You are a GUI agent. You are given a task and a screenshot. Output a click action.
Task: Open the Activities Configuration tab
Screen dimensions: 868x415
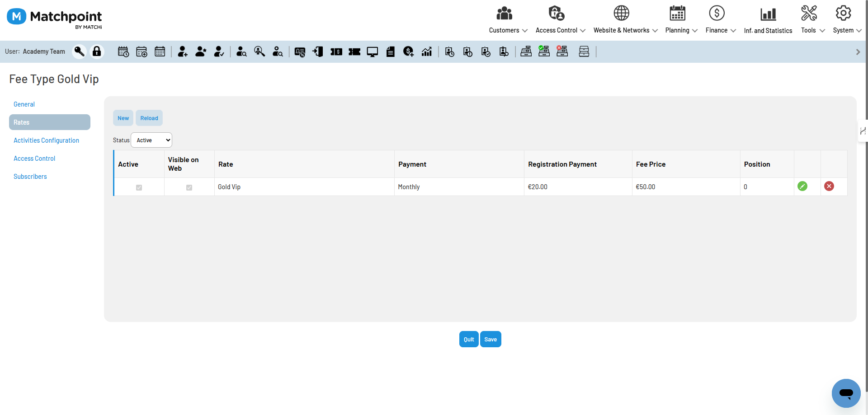pyautogui.click(x=46, y=140)
